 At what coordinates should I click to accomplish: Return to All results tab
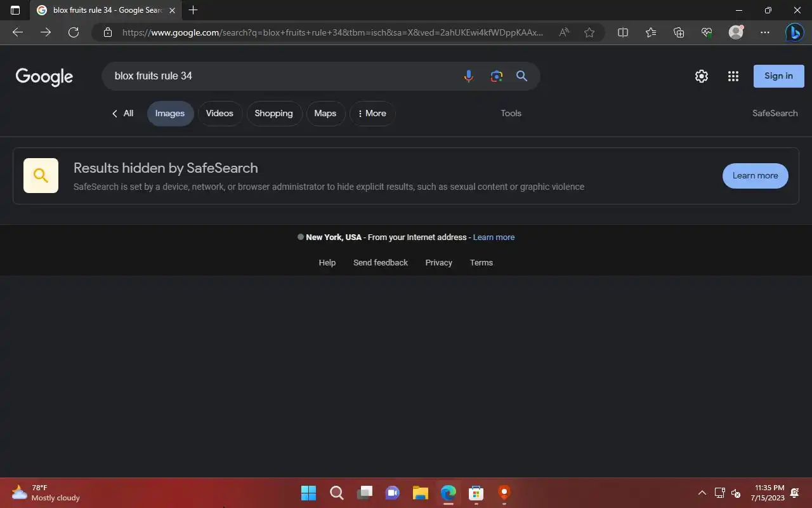[122, 114]
